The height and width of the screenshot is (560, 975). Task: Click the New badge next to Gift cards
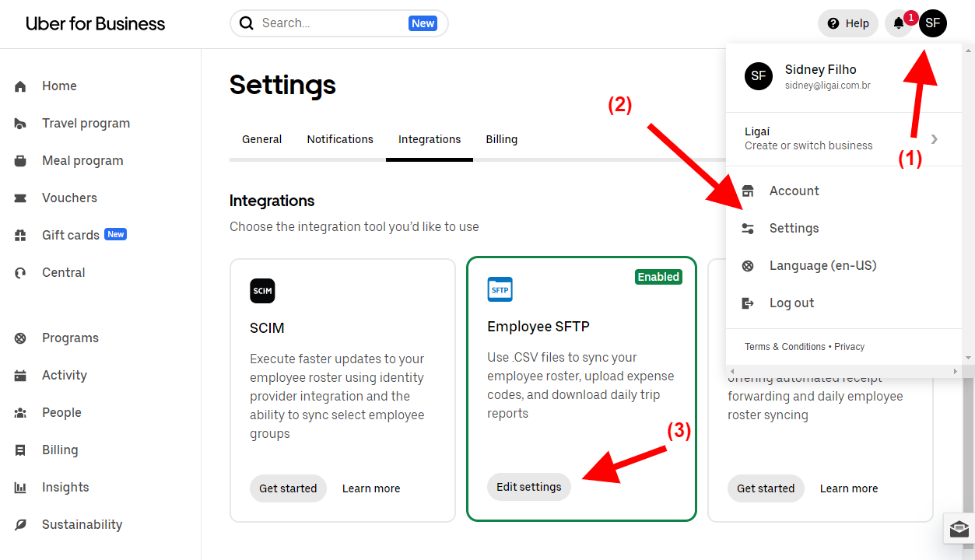tap(115, 234)
